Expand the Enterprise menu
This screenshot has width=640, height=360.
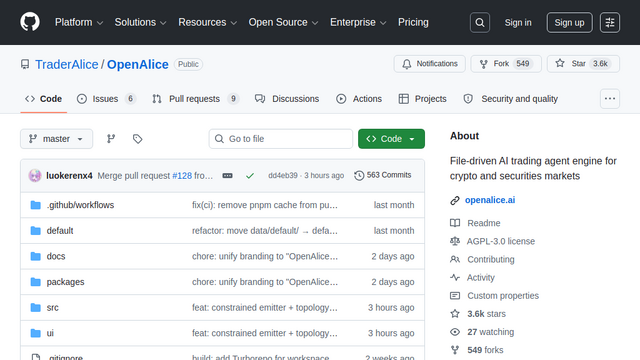coord(358,22)
